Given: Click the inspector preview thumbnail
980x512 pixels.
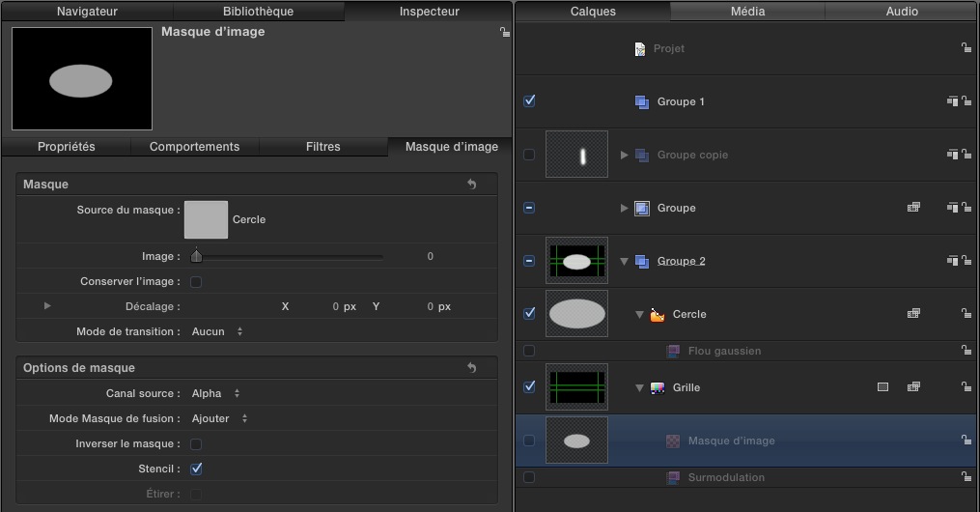Looking at the screenshot, I should tap(82, 79).
